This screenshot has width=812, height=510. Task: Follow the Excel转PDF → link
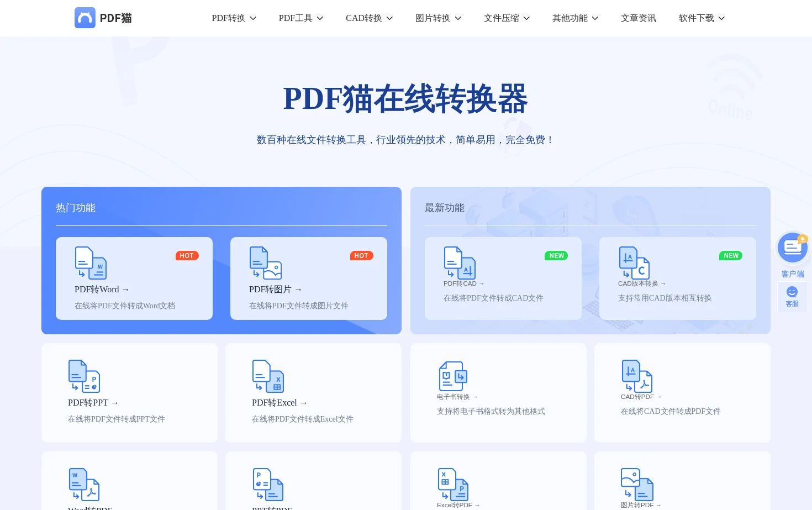458,505
